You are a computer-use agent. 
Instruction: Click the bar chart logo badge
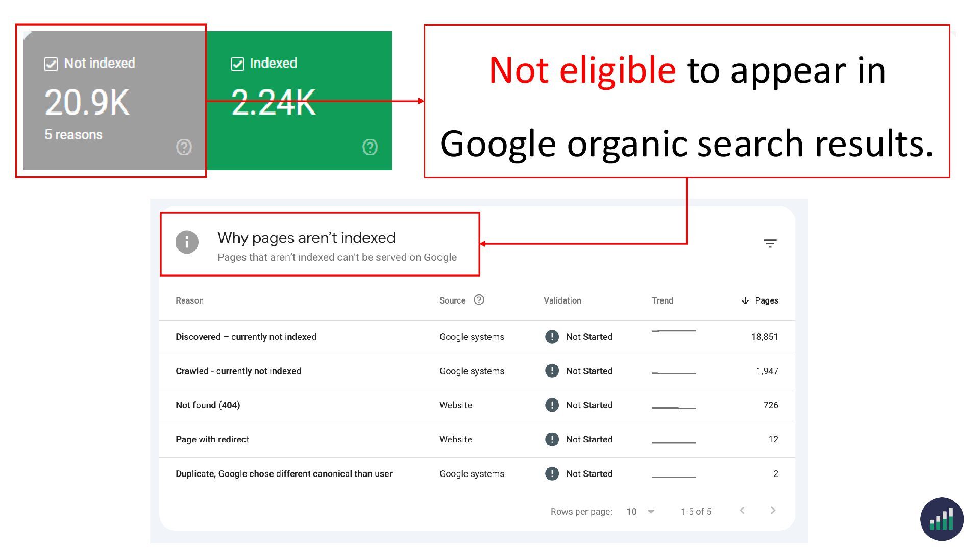click(941, 519)
